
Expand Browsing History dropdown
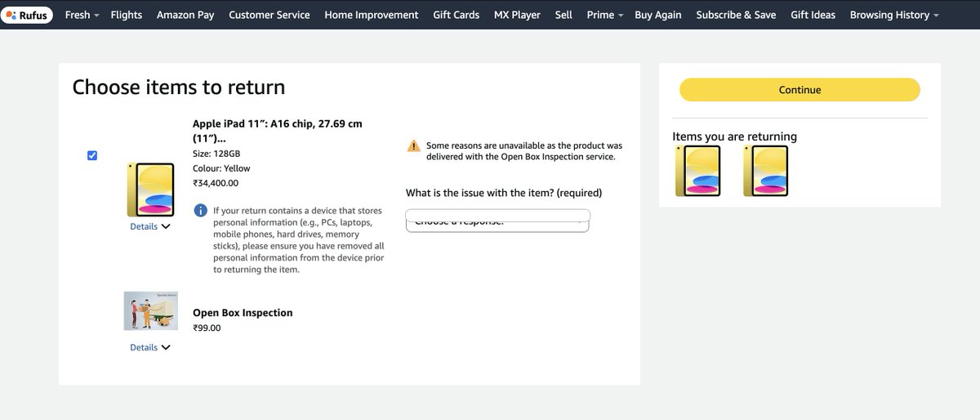point(894,15)
